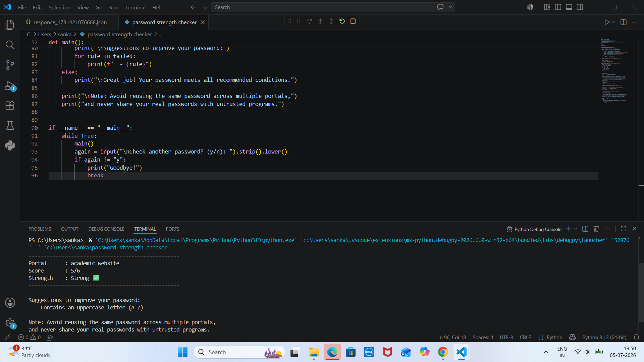Grab the debug toolbar drag handle
The image size is (644, 362).
click(x=289, y=21)
